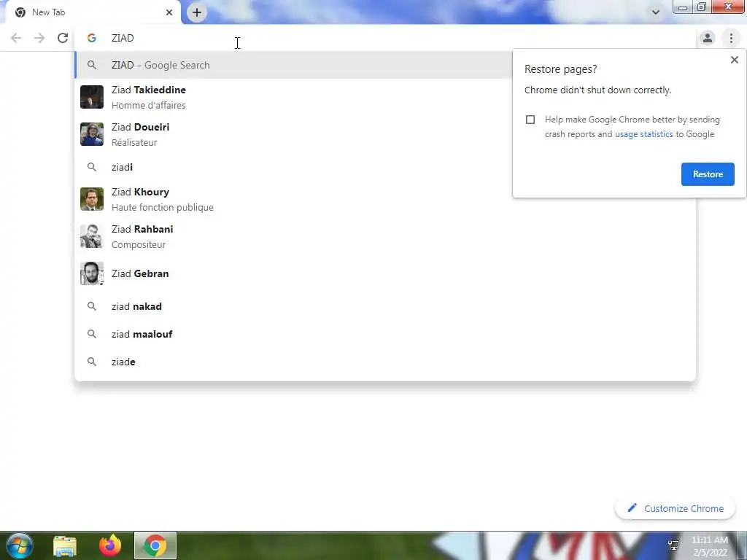Open the usage statistics link
The width and height of the screenshot is (747, 560).
(x=643, y=134)
